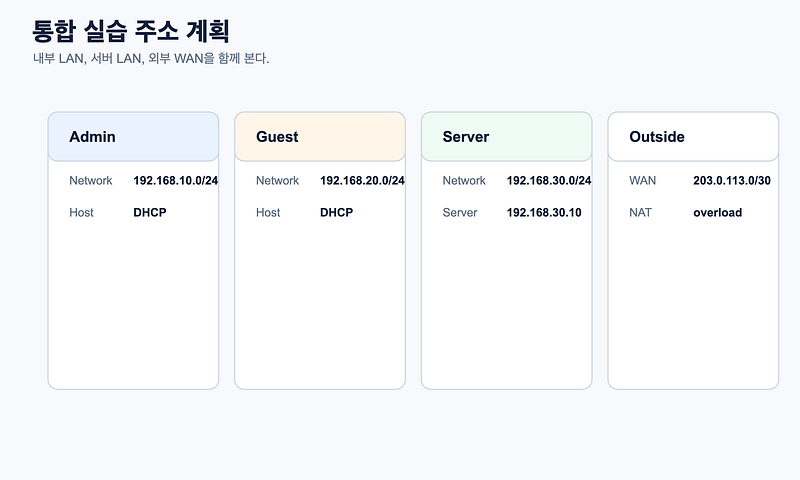Click the Network label in Admin card

[x=91, y=181]
